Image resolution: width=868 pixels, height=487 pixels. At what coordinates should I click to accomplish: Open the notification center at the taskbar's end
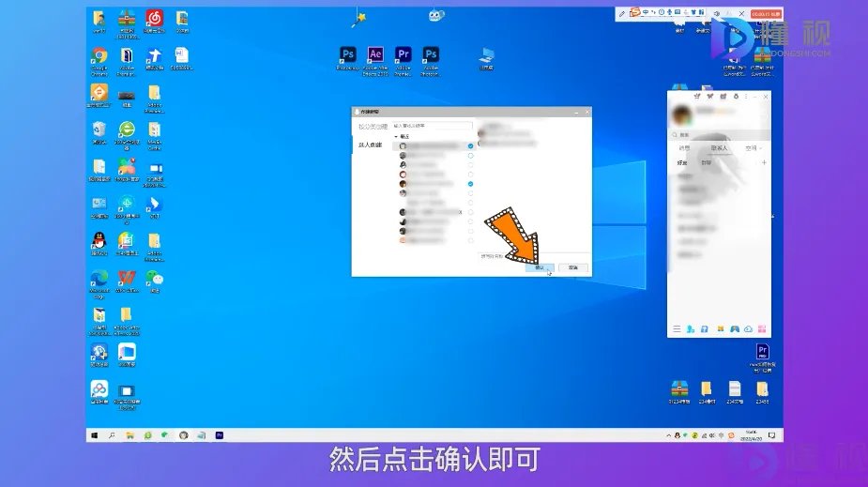pos(771,435)
